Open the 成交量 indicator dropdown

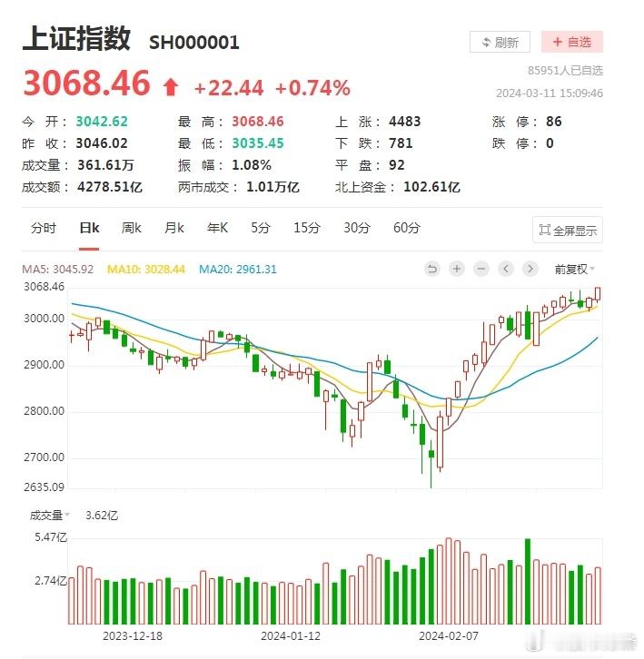(x=49, y=515)
